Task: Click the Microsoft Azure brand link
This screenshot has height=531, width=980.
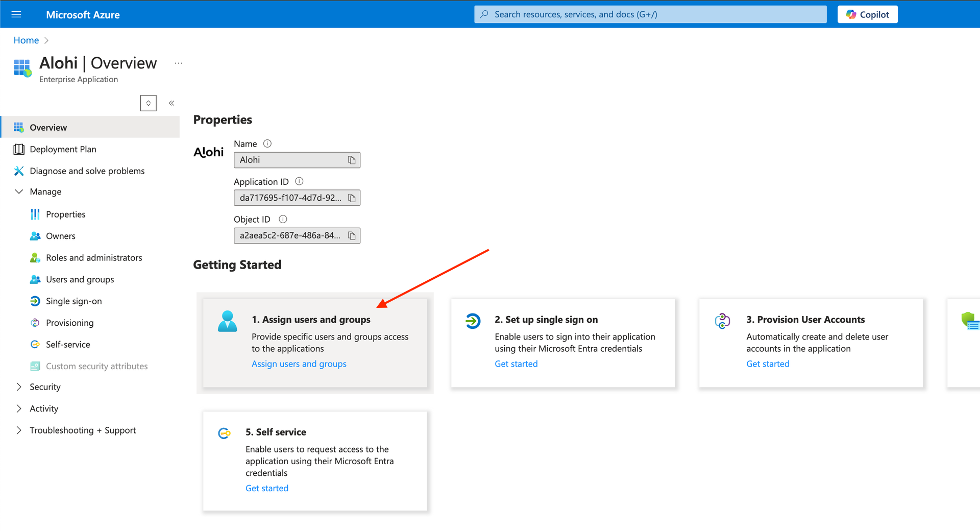Action: 83,15
